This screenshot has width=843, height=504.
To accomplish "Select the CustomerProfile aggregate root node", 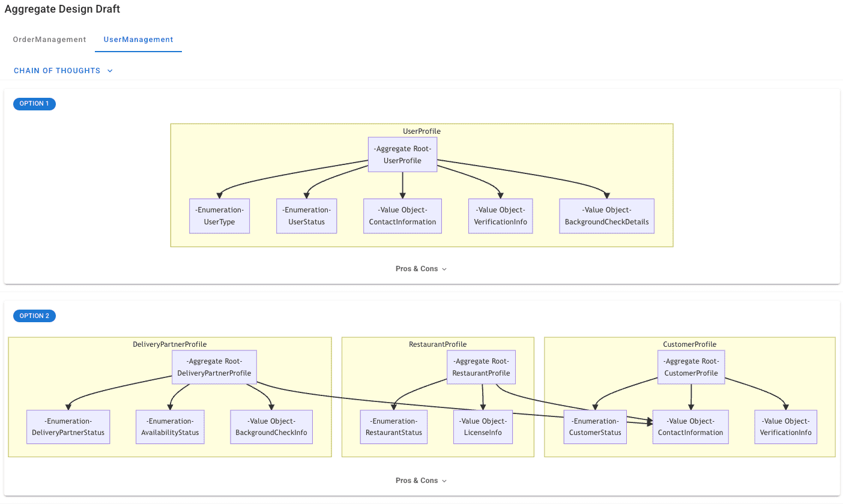I will coord(691,367).
